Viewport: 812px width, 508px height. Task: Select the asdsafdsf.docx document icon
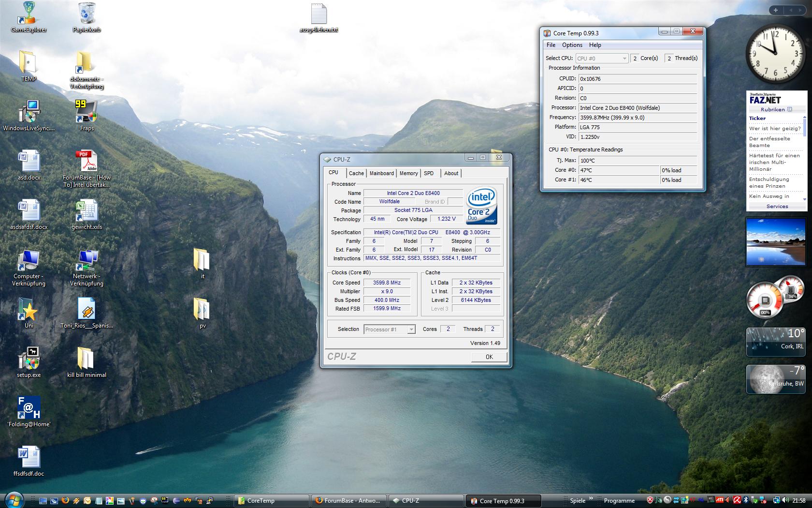(29, 214)
